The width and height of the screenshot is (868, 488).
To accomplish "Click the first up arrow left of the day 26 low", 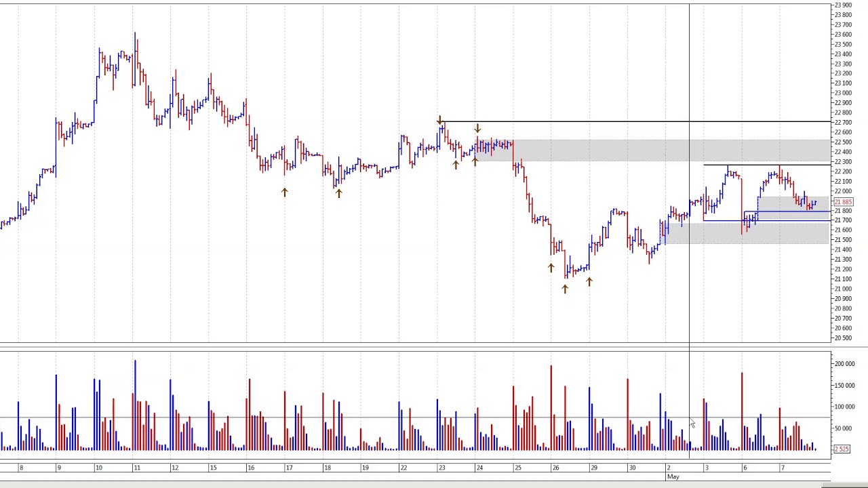I will pyautogui.click(x=551, y=268).
